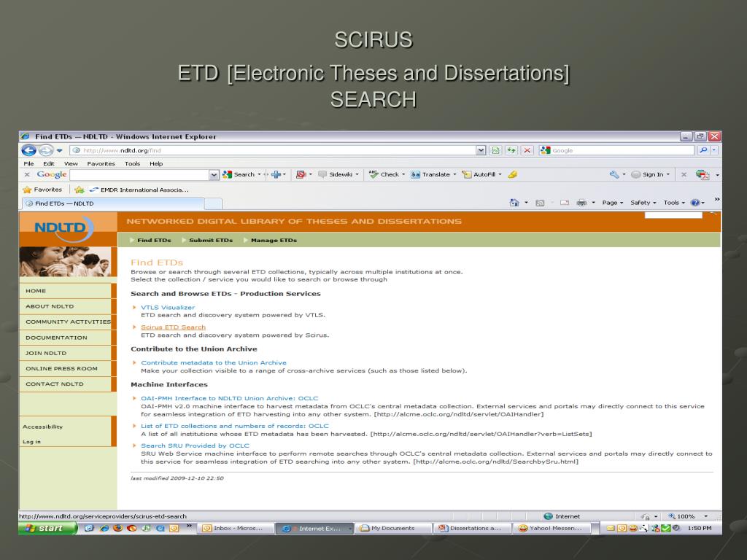Screen dimensions: 747x560
Task: Click the Favorites star button
Action: (42, 190)
